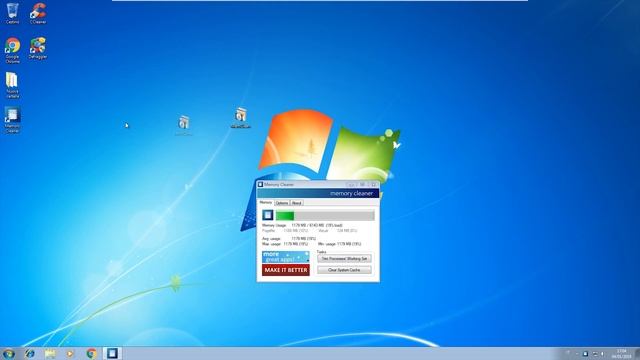Switch to Memory Cleaner taskbar button
The height and width of the screenshot is (360, 640).
point(112,353)
